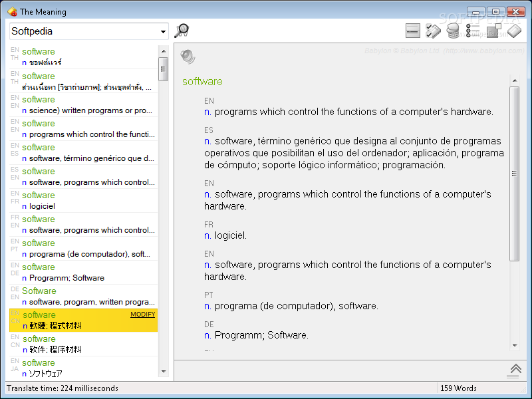Image resolution: width=532 pixels, height=399 pixels.
Task: Select EN-DE result 'Programm; Software'
Action: (84, 273)
